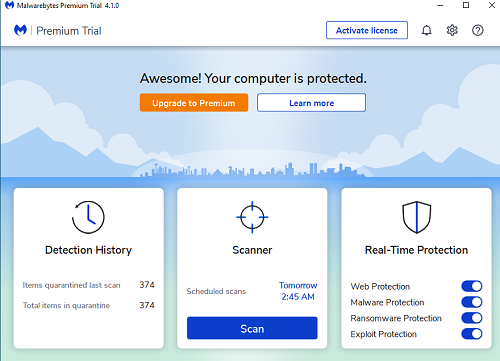This screenshot has height=361, width=500.
Task: Click the Ransomware Protection label
Action: pos(396,318)
